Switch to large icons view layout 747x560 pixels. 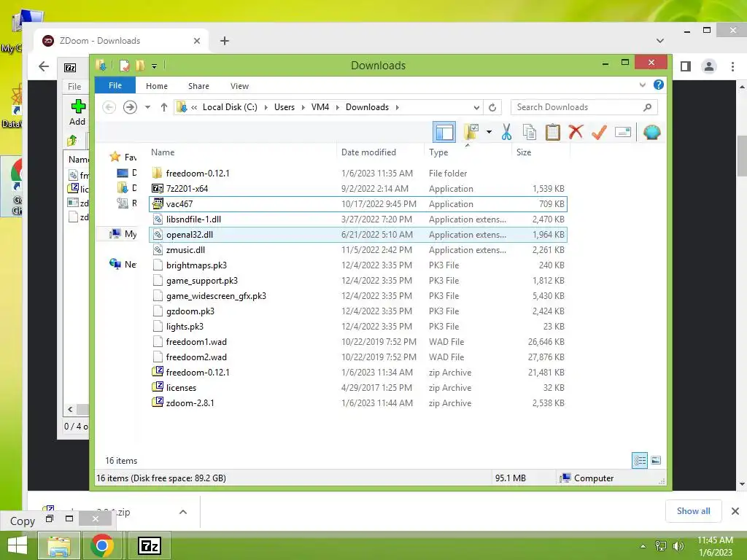click(656, 460)
